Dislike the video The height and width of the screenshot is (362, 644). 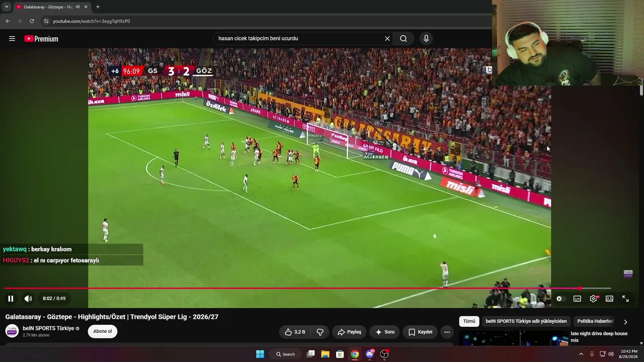coord(319,332)
